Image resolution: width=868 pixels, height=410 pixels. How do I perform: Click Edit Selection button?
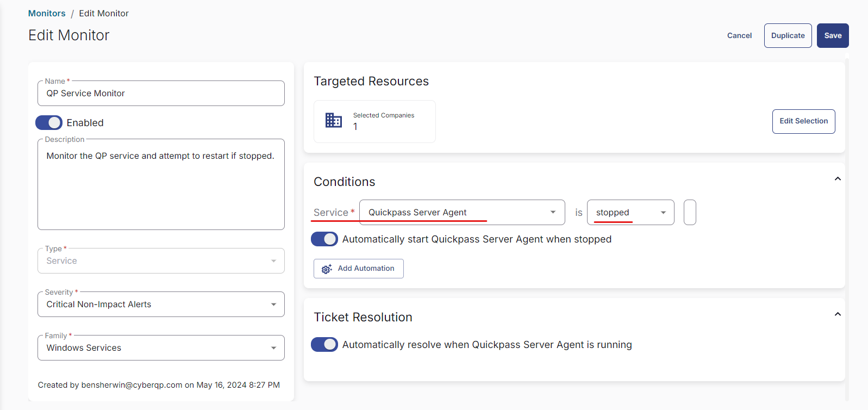[803, 121]
